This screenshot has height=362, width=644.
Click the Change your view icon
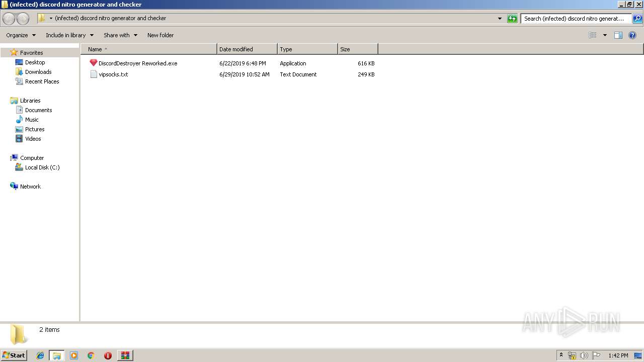coord(593,35)
